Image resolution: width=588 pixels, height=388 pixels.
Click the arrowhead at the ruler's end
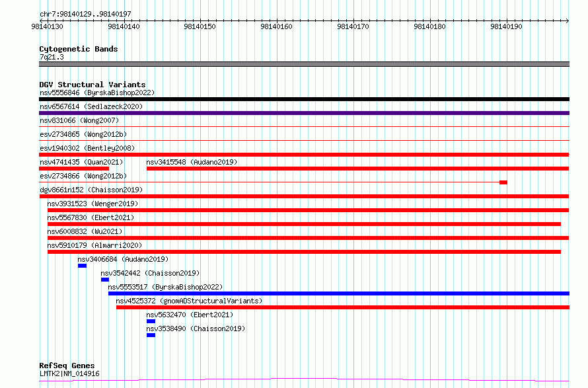pos(568,20)
